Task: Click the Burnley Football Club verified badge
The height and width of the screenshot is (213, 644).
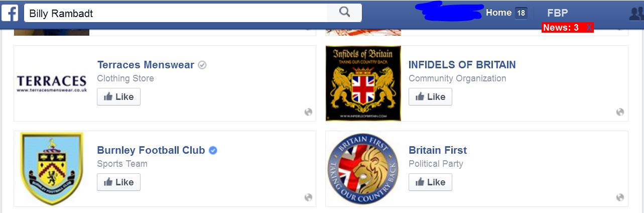Action: (x=213, y=150)
